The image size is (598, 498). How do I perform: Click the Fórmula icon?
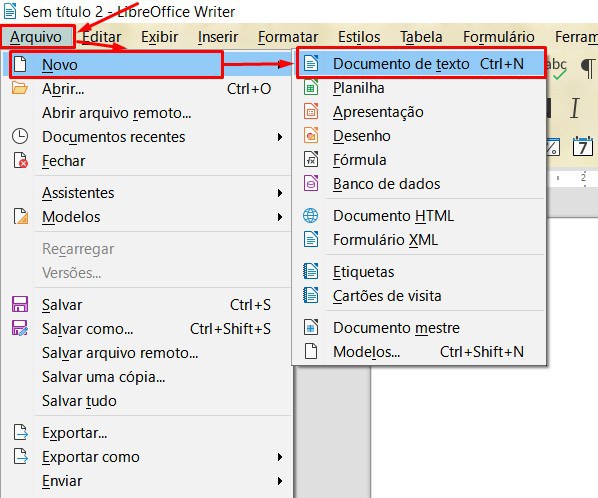(311, 159)
